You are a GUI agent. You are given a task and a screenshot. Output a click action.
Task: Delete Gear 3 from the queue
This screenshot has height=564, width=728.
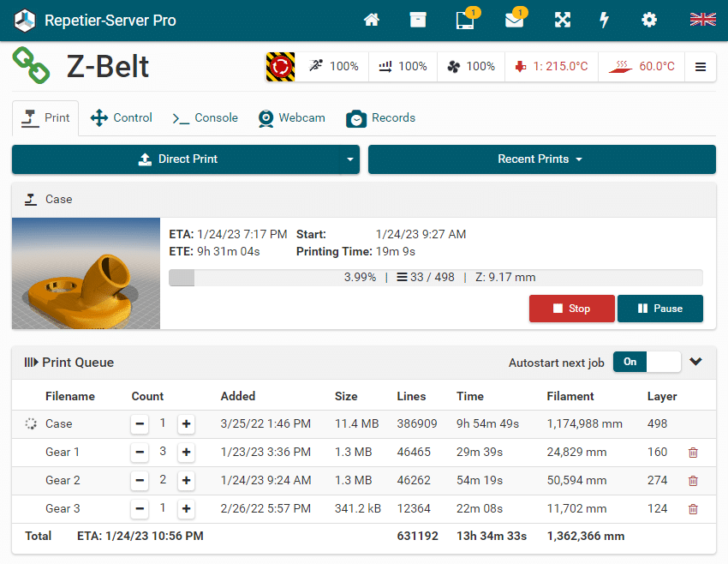pos(693,509)
